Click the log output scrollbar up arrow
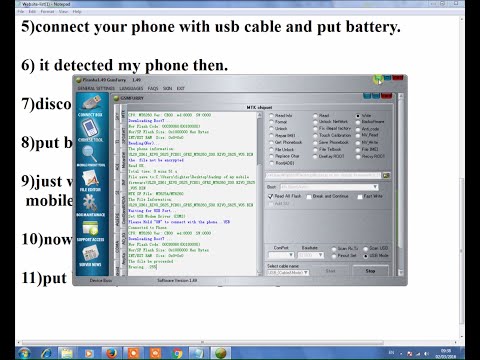Viewport: 480px width, 360px height. click(x=259, y=115)
